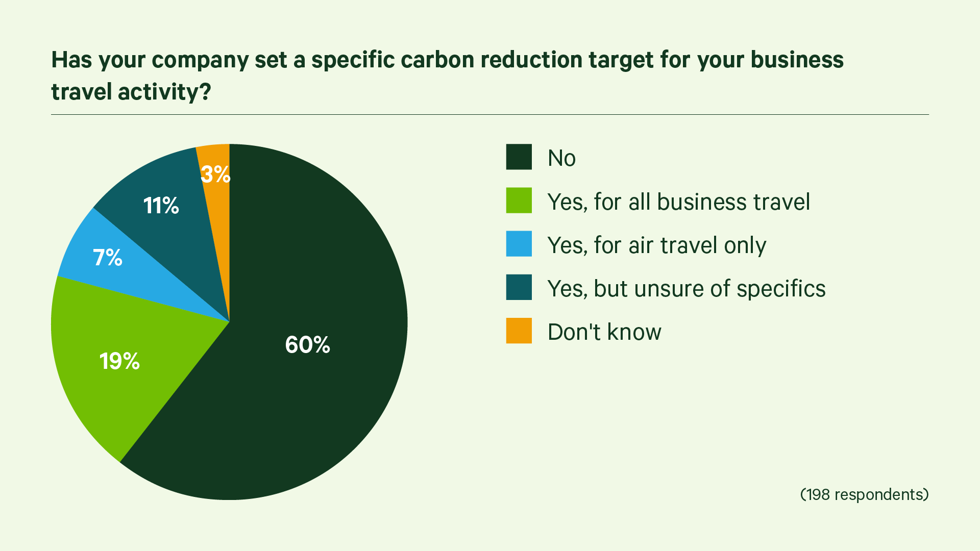Select "Yes, but unsure of specifics" legend text
The width and height of the screenshot is (980, 551).
(x=686, y=289)
